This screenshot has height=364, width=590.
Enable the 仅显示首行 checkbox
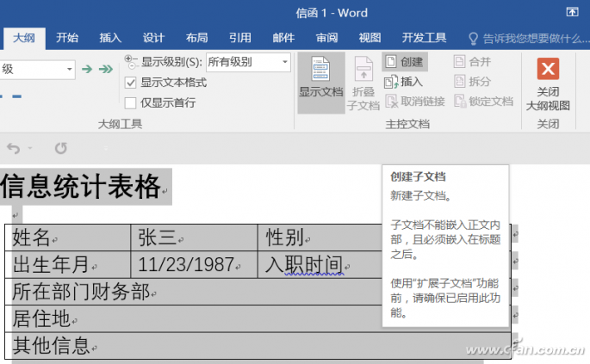[130, 102]
